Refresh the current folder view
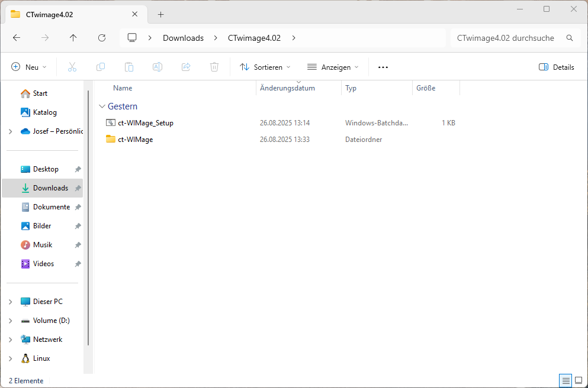Screen dimensions: 588x388 pyautogui.click(x=102, y=38)
